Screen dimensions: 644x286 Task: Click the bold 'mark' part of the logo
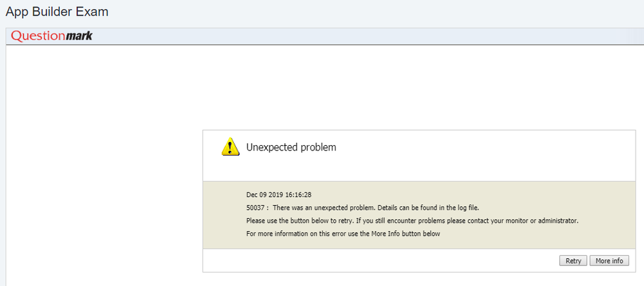coord(79,36)
